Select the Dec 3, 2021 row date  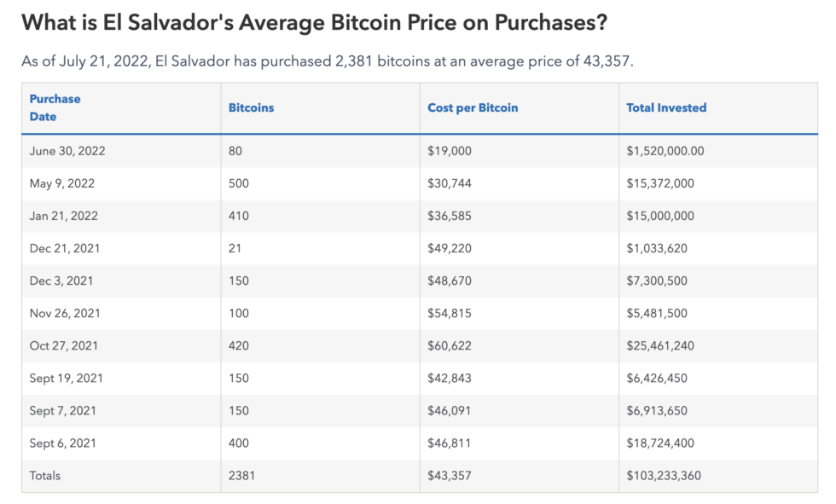click(61, 281)
